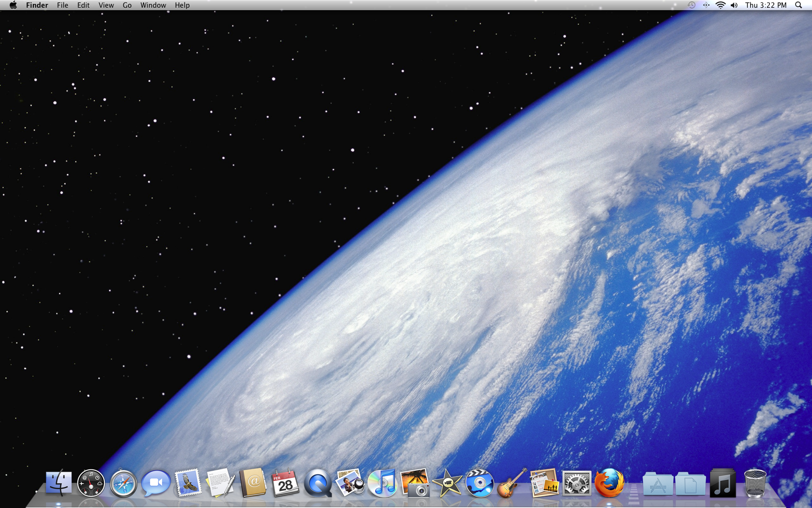Open the Trash in the Dock
Screen dimensions: 812x508
click(x=755, y=483)
